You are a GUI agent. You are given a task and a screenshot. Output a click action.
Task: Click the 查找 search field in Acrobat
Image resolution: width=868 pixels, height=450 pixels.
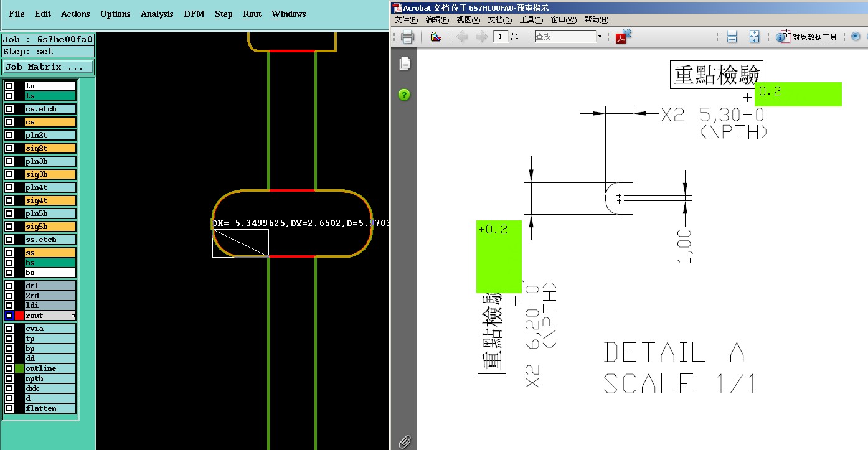click(x=565, y=37)
